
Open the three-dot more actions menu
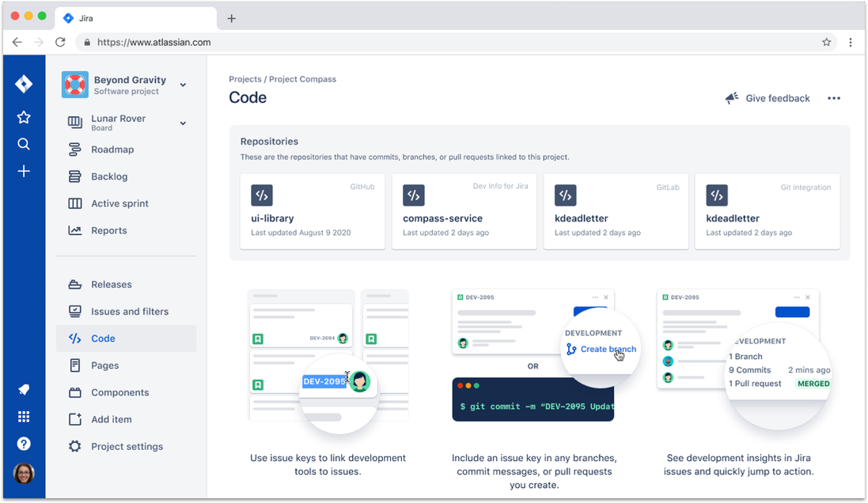(833, 98)
